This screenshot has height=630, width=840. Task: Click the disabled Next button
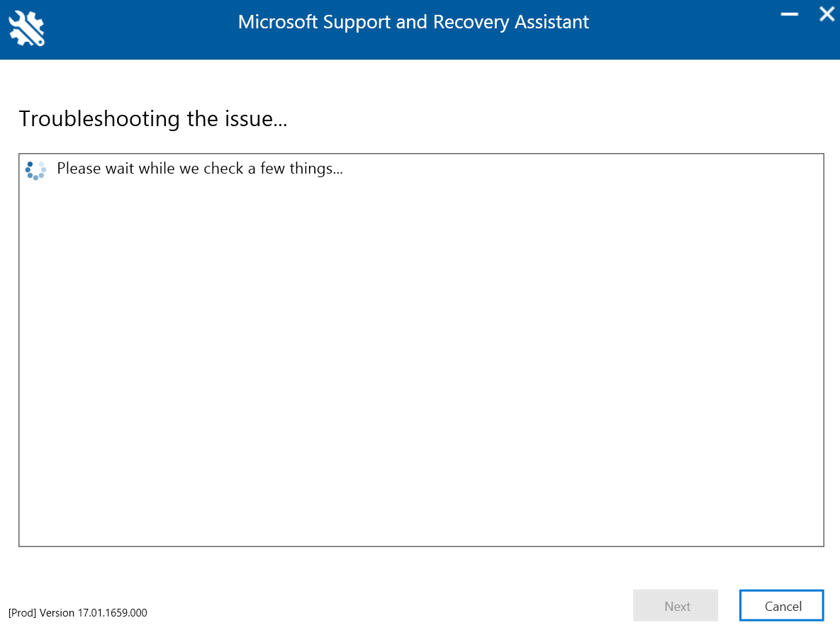tap(676, 606)
